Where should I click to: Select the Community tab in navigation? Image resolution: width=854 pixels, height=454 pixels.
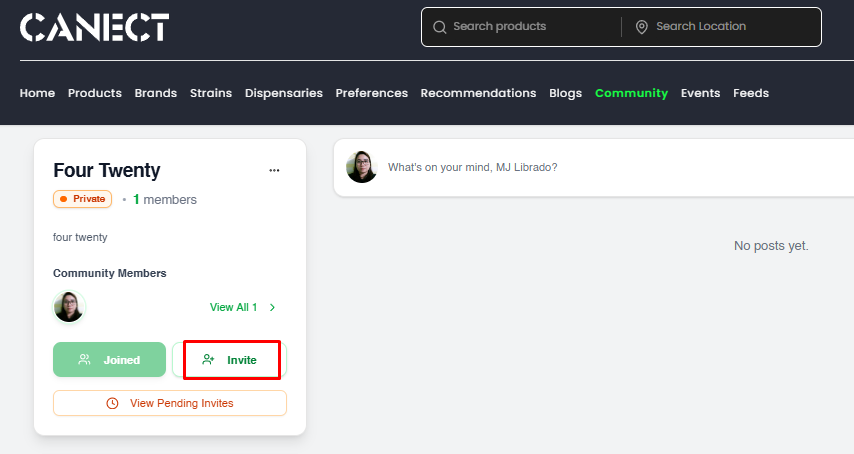coord(631,93)
